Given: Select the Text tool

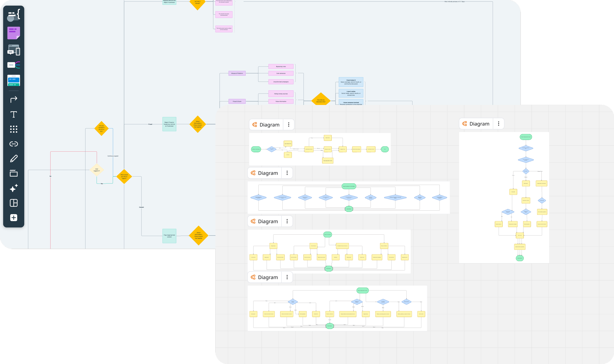Looking at the screenshot, I should click(x=14, y=115).
